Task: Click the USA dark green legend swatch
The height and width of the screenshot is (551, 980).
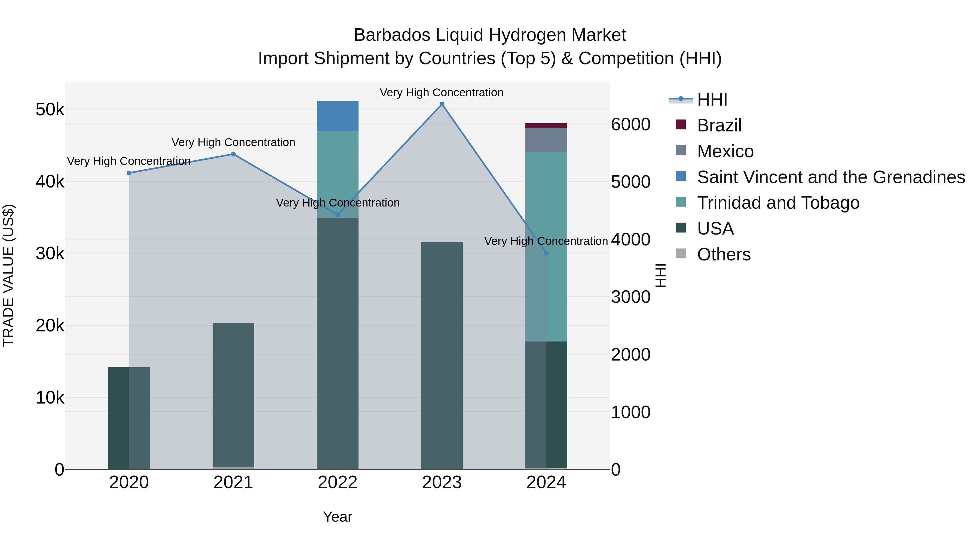Action: coord(681,227)
